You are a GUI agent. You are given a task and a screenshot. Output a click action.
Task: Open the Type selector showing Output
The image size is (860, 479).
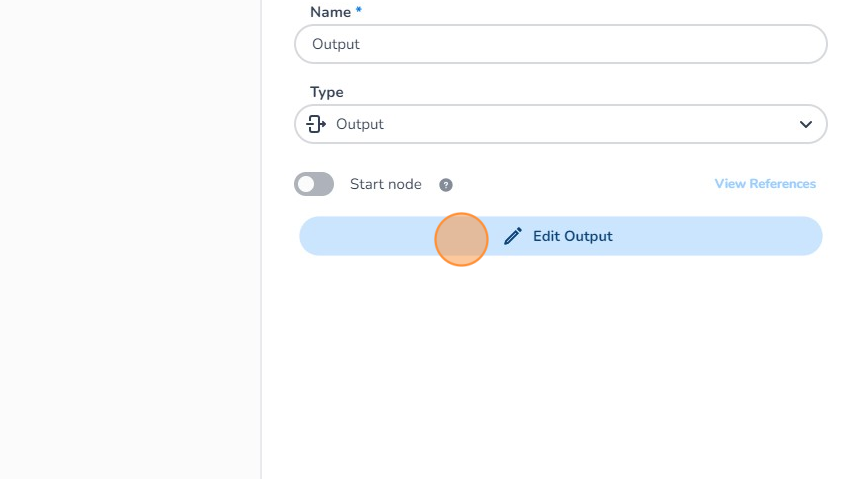click(x=560, y=124)
